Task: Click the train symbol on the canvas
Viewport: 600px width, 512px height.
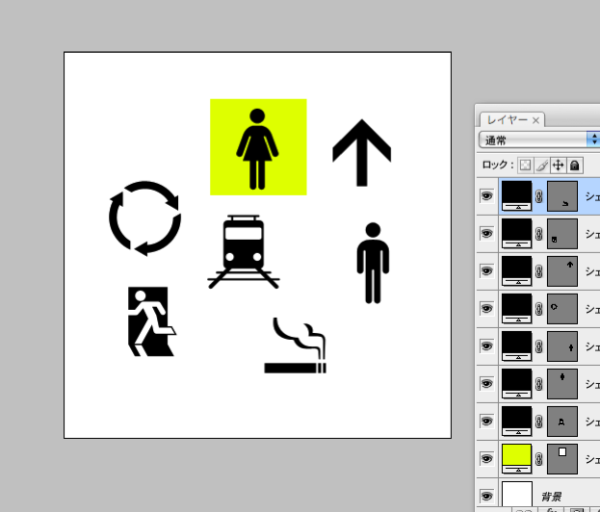Action: [243, 252]
